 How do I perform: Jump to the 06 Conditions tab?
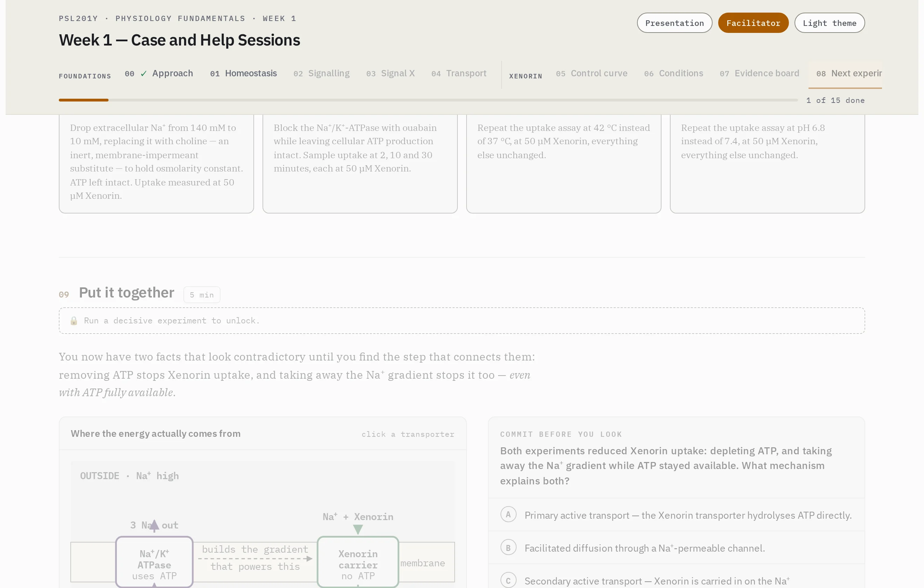click(x=673, y=73)
